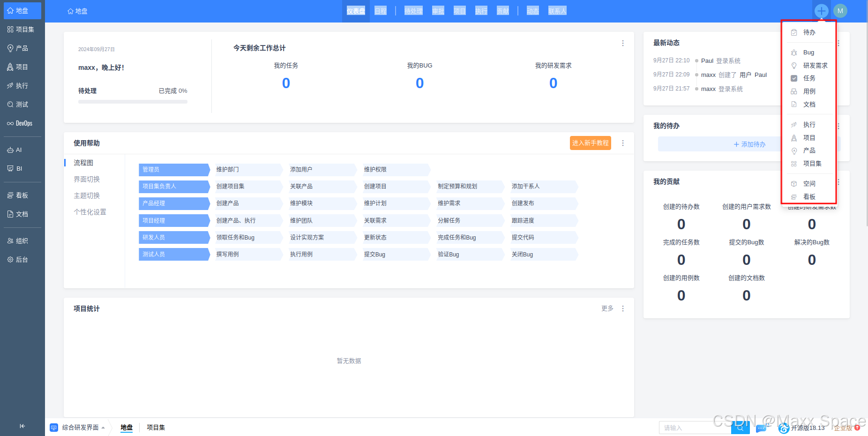Choose Bug in the quick-create menu
This screenshot has width=868, height=436.
pos(809,53)
